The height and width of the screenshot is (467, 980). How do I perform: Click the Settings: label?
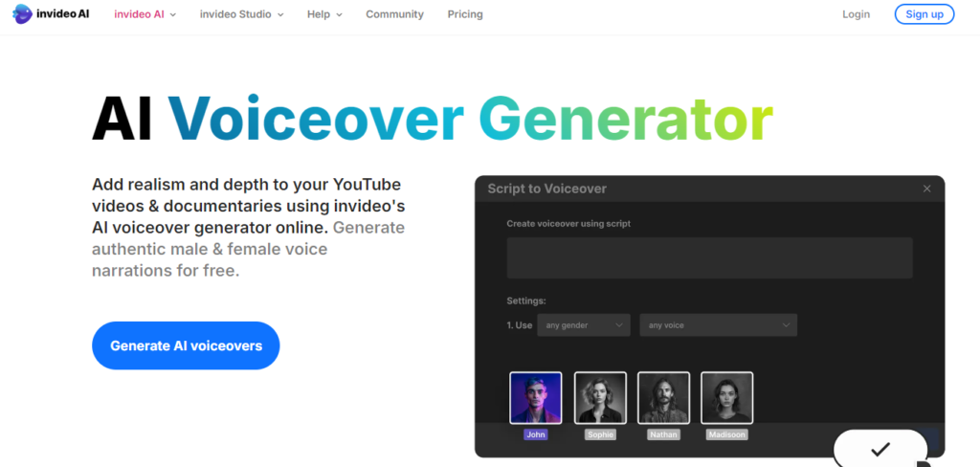526,300
